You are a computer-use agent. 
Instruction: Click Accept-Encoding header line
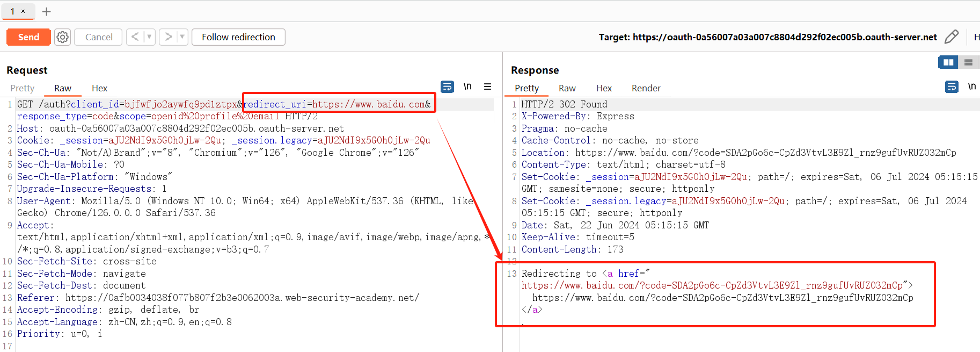coord(108,310)
